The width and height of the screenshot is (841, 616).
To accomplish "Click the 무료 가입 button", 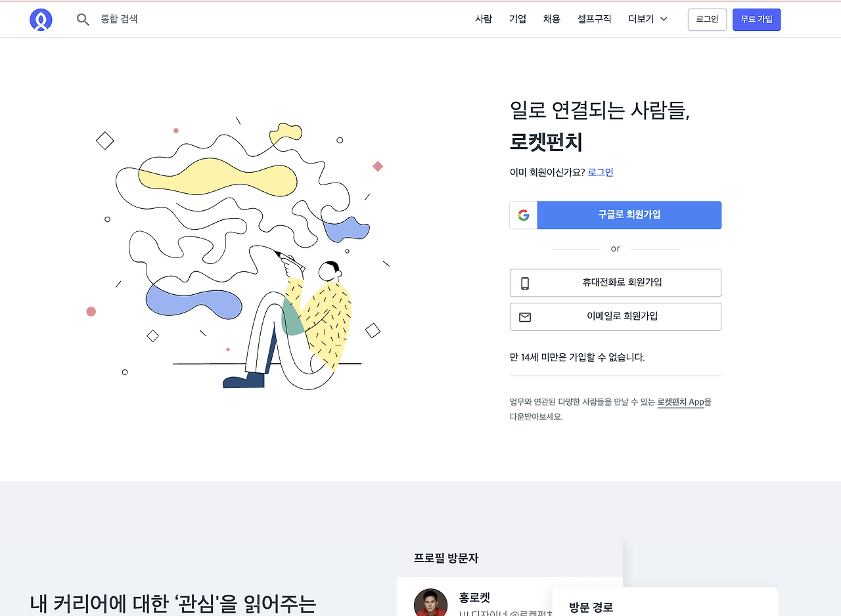I will click(x=756, y=19).
